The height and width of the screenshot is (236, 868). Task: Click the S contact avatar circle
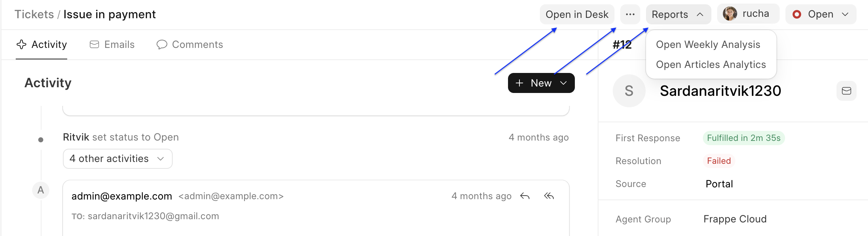point(629,91)
